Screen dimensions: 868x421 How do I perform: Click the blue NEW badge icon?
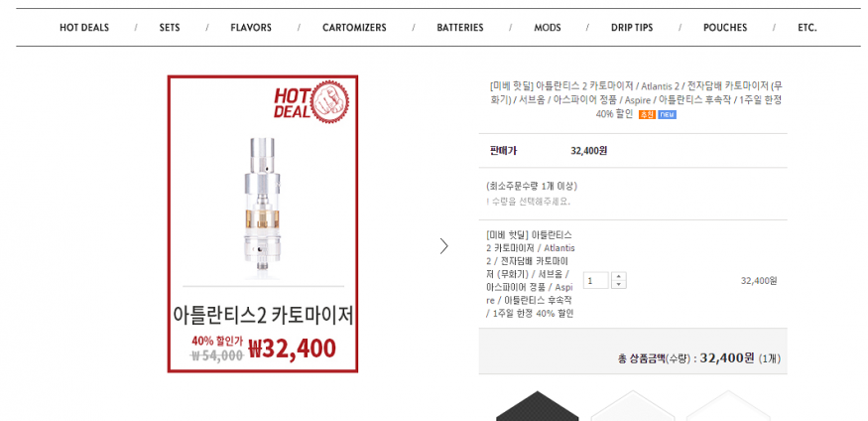(667, 114)
